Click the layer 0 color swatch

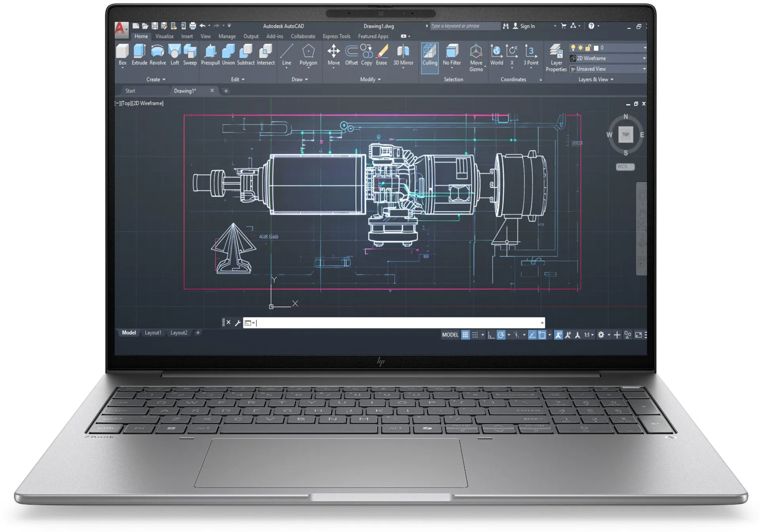pos(596,48)
